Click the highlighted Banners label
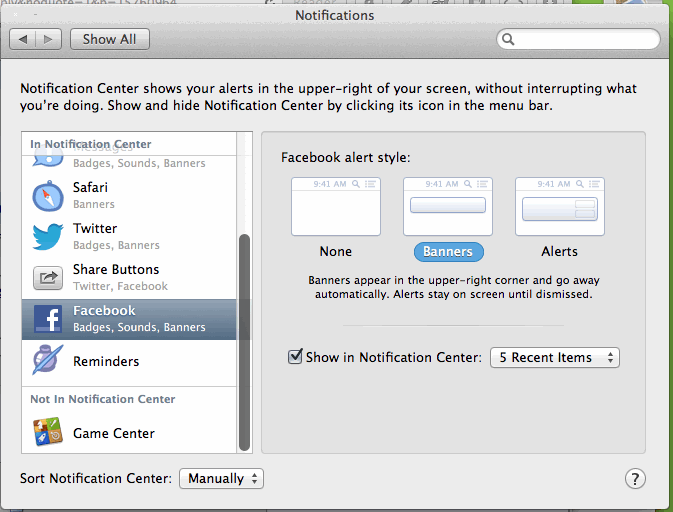Viewport: 673px width, 512px height. coord(449,252)
